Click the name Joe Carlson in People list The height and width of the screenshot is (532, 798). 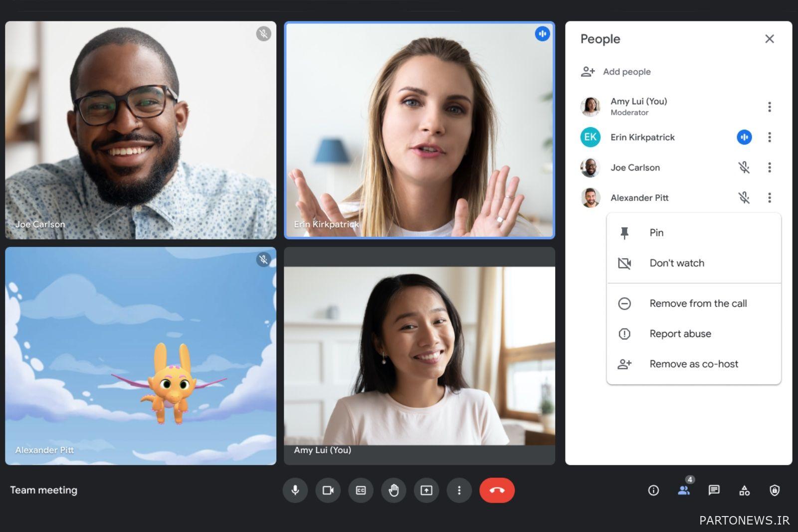635,168
